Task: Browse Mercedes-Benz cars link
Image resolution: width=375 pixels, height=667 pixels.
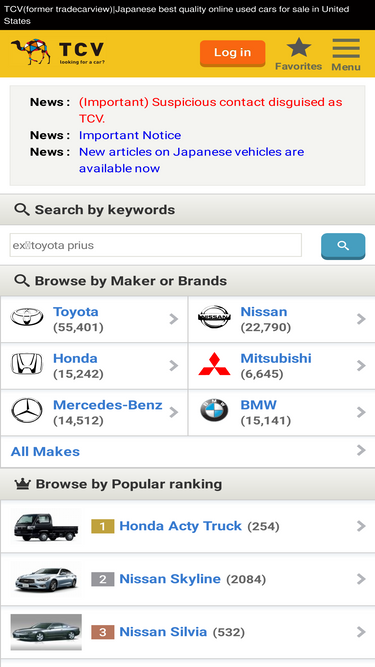Action: 108,405
